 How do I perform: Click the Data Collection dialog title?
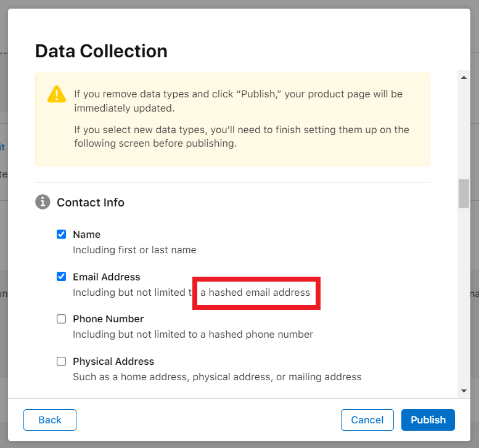pos(101,51)
